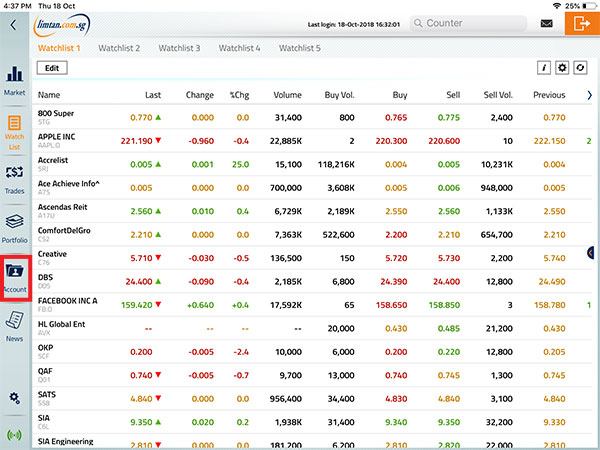The image size is (600, 450).
Task: Select the SIA counter row name
Action: coord(44,418)
